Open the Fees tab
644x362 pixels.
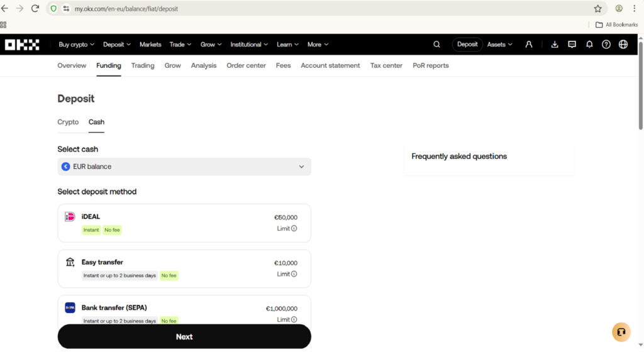click(x=283, y=65)
